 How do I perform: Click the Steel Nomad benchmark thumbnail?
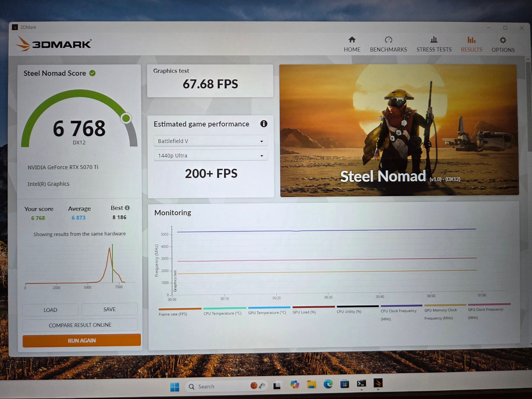click(399, 130)
